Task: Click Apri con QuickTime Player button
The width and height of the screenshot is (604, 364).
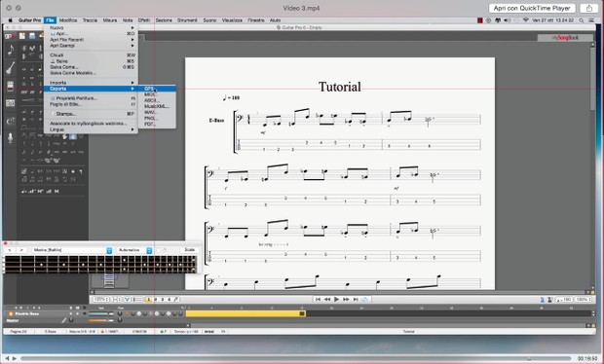Action: [532, 8]
